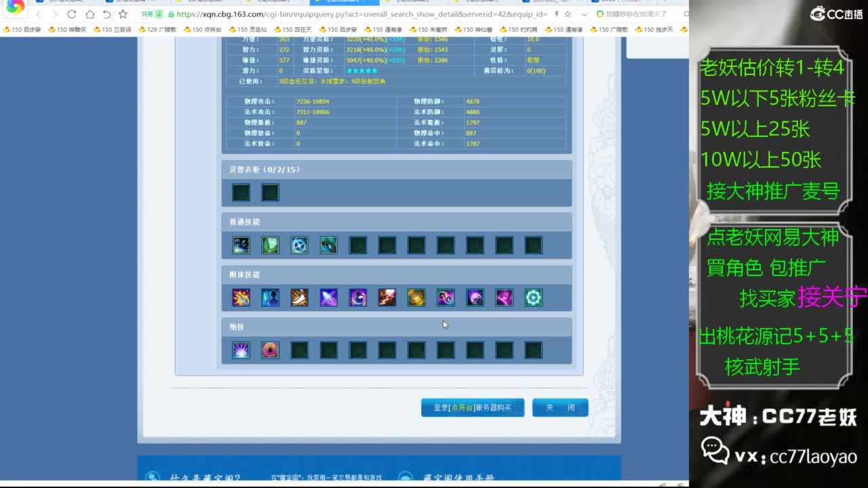The image size is (868, 488).
Task: Open the 150 神仙眷 bookmark
Action: click(x=473, y=29)
